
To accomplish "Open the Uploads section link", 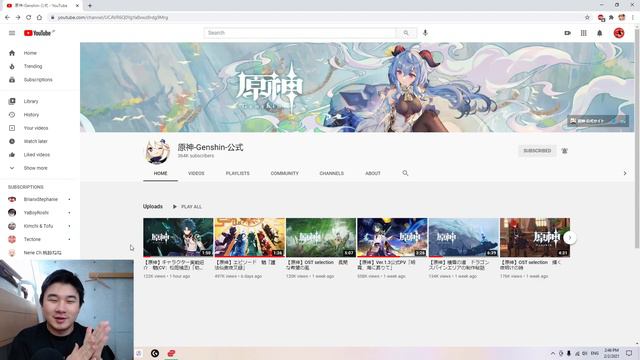I will pos(153,207).
